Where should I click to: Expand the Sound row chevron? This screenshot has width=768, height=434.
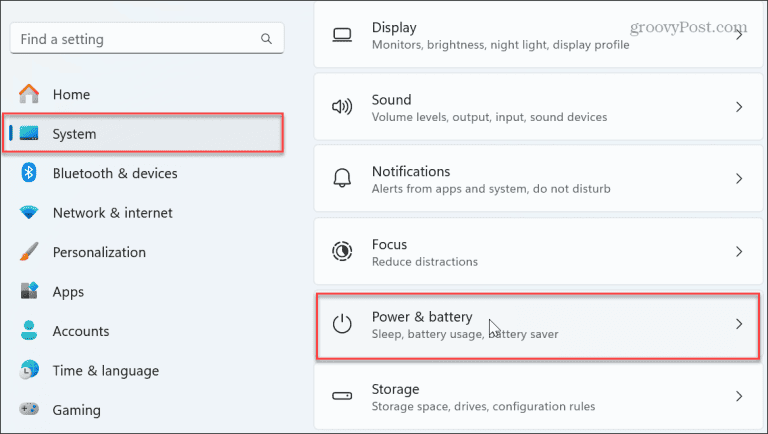pyautogui.click(x=739, y=107)
